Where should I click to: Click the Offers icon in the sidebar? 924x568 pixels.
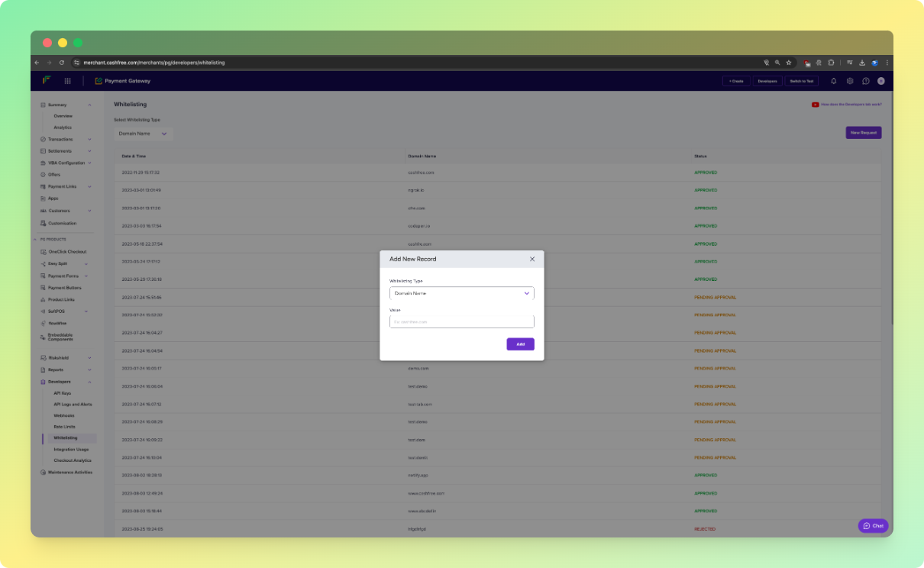pos(43,175)
